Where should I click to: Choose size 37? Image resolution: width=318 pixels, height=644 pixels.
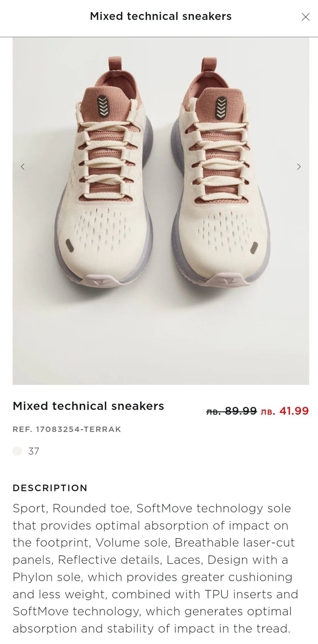(34, 451)
